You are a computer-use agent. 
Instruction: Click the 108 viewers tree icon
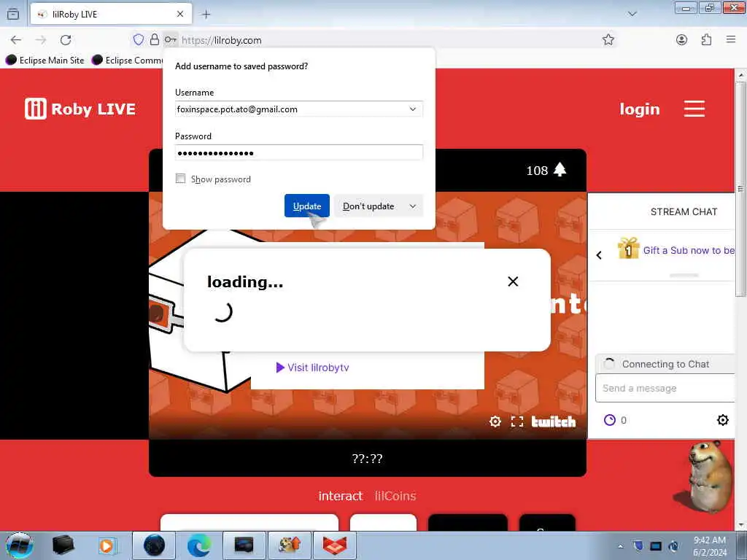point(560,169)
